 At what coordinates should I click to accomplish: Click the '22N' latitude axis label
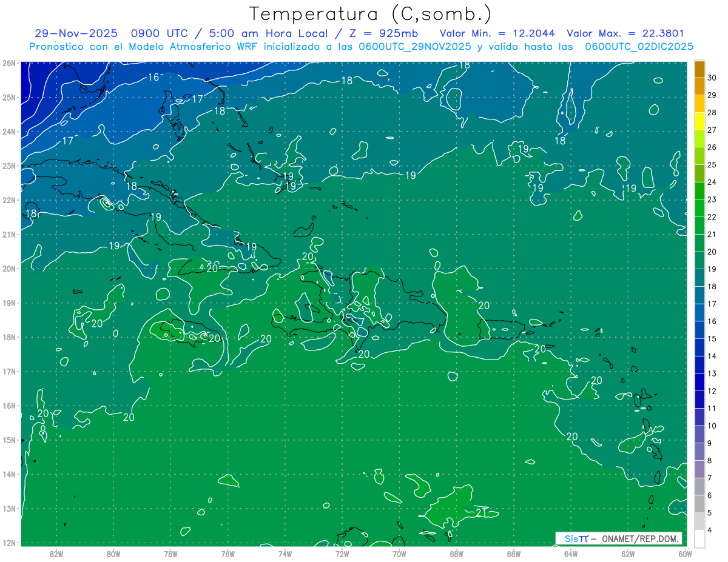[8, 200]
